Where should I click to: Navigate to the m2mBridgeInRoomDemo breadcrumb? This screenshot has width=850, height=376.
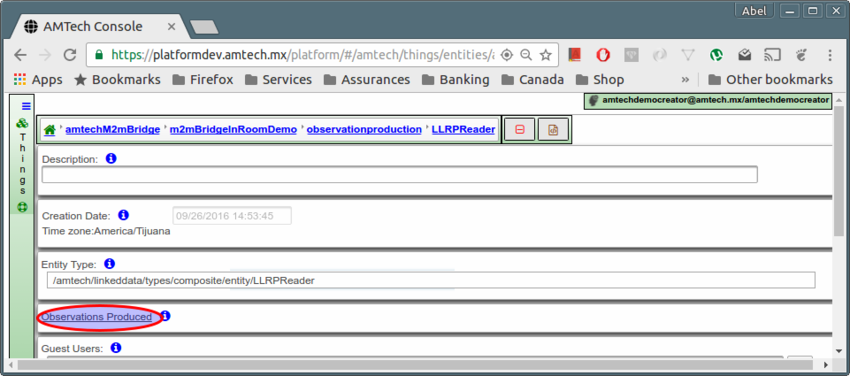tap(233, 129)
